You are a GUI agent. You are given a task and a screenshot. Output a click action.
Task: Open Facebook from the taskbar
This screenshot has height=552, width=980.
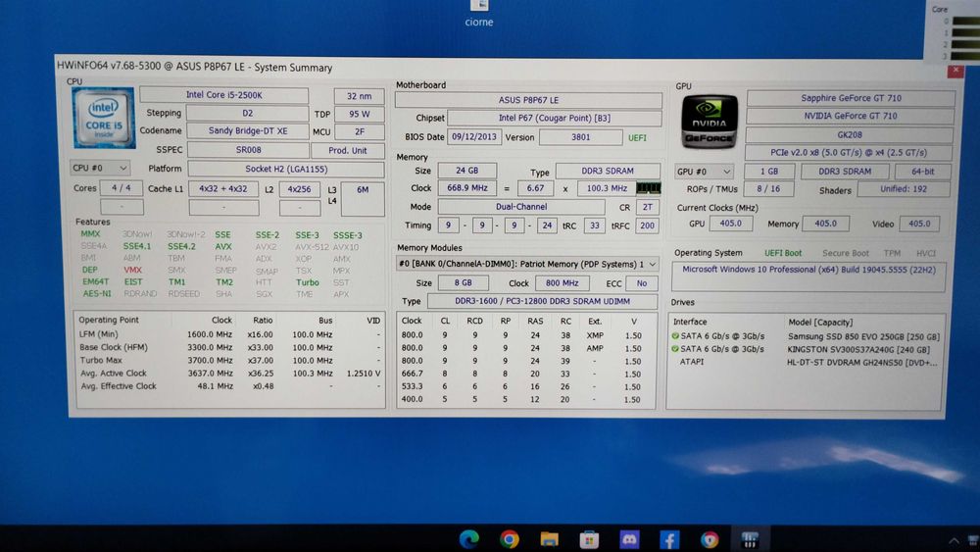pos(669,539)
